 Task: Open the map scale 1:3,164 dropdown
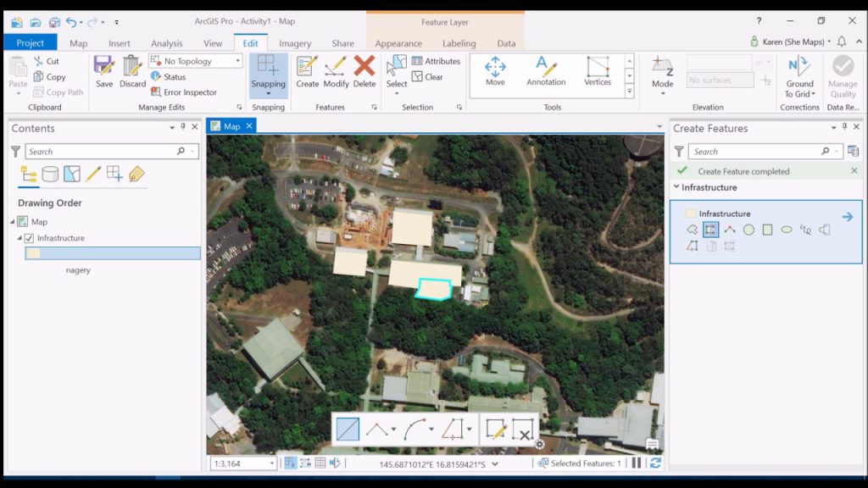click(x=272, y=463)
